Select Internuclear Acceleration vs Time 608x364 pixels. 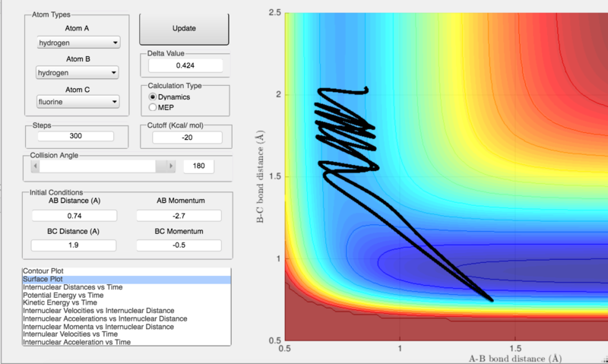pyautogui.click(x=126, y=342)
